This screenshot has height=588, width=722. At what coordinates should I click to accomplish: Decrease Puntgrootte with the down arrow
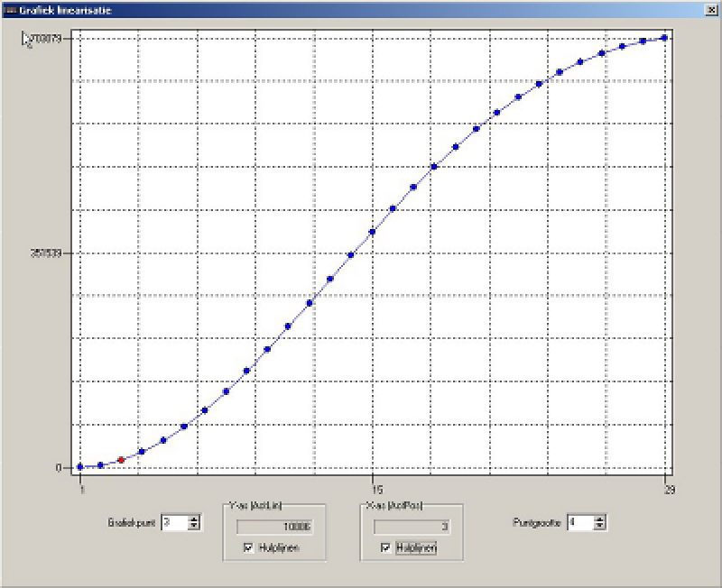[x=600, y=527]
